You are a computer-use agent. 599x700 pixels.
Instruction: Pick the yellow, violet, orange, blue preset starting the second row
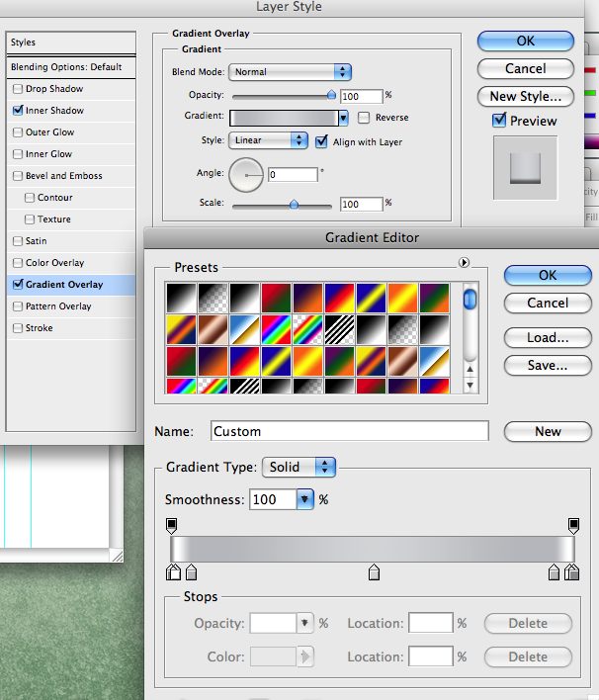click(x=181, y=329)
